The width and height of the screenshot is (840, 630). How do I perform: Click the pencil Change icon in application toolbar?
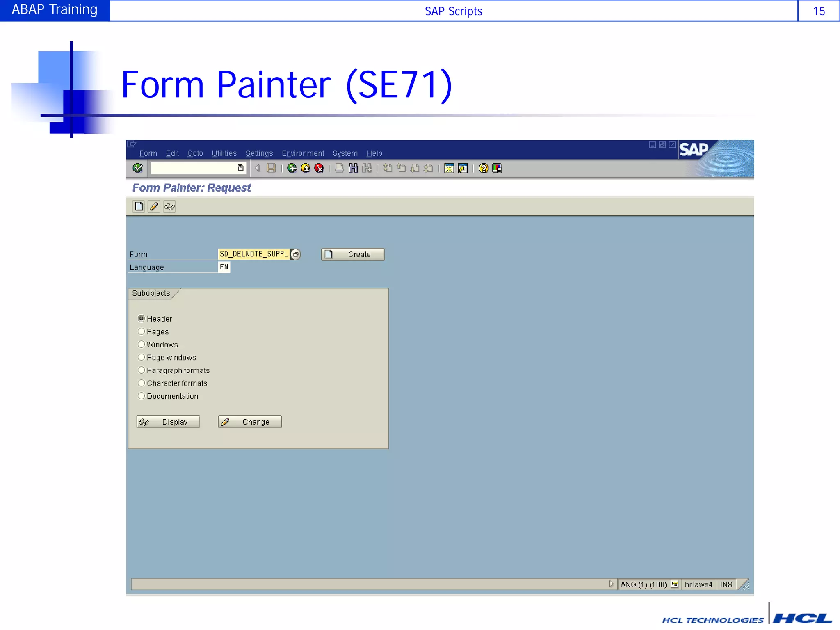[x=154, y=206]
